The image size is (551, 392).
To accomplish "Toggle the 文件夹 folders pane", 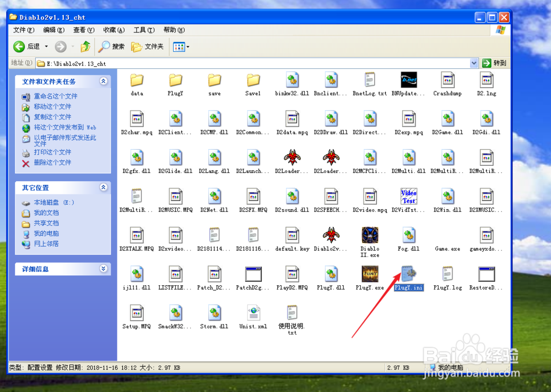I will point(147,46).
